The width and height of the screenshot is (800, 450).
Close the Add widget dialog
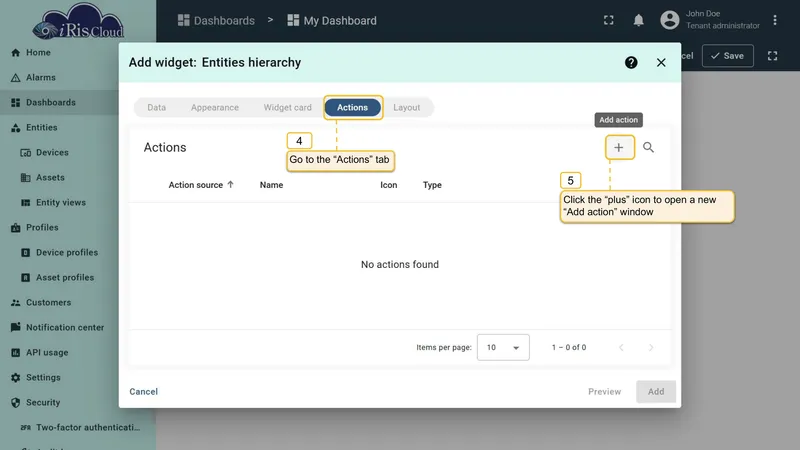click(661, 62)
